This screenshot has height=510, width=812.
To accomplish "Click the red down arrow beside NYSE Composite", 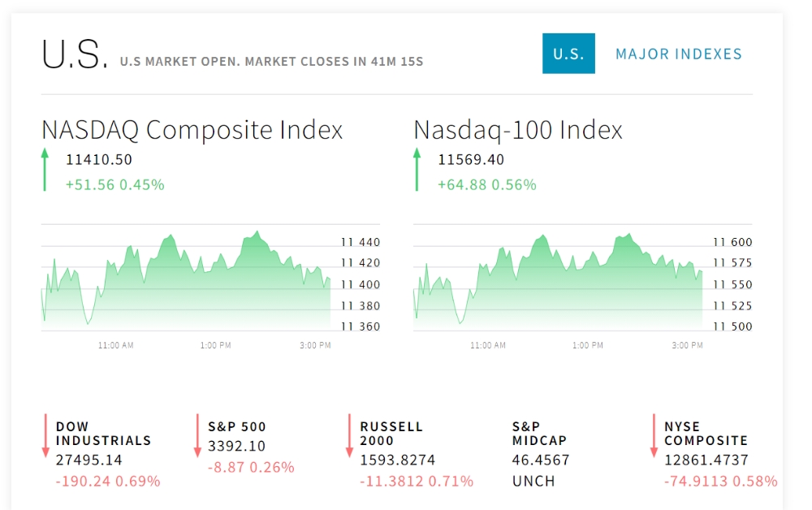I will (x=654, y=435).
